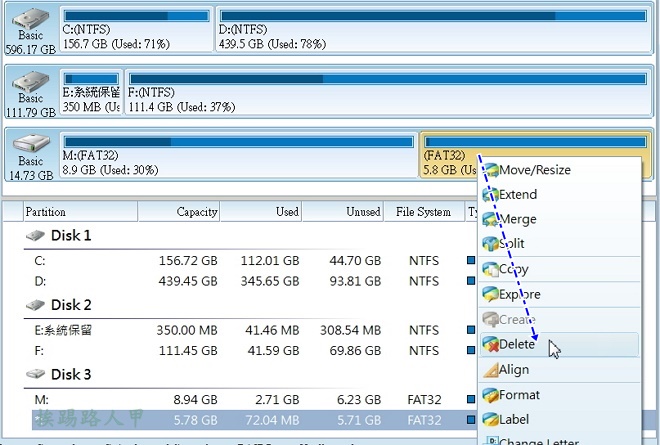Select the E: system reserved partition block
This screenshot has height=445, width=660.
pos(91,92)
